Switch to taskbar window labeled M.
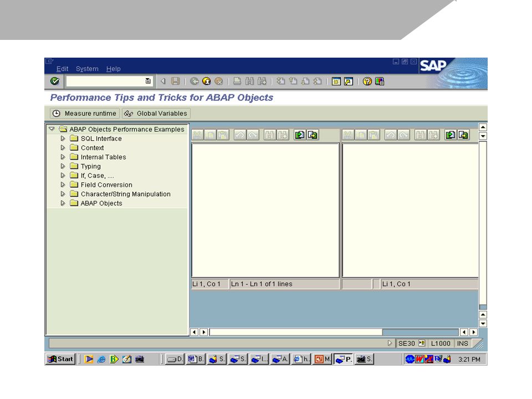Image resolution: width=532 pixels, height=399 pixels. [322, 359]
